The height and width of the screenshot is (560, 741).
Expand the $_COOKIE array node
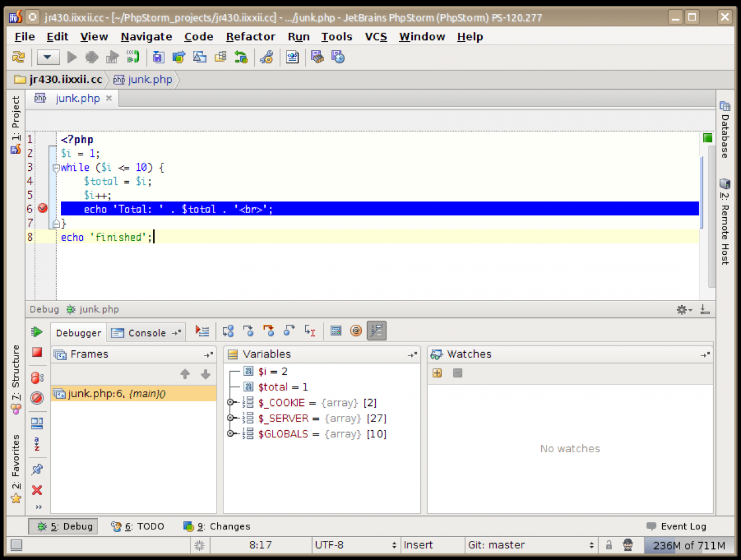(230, 402)
